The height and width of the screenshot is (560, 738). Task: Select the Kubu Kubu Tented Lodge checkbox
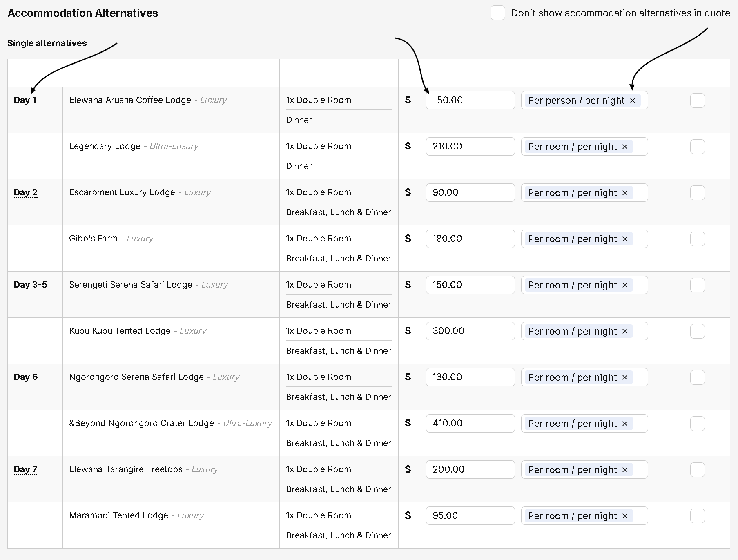698,331
